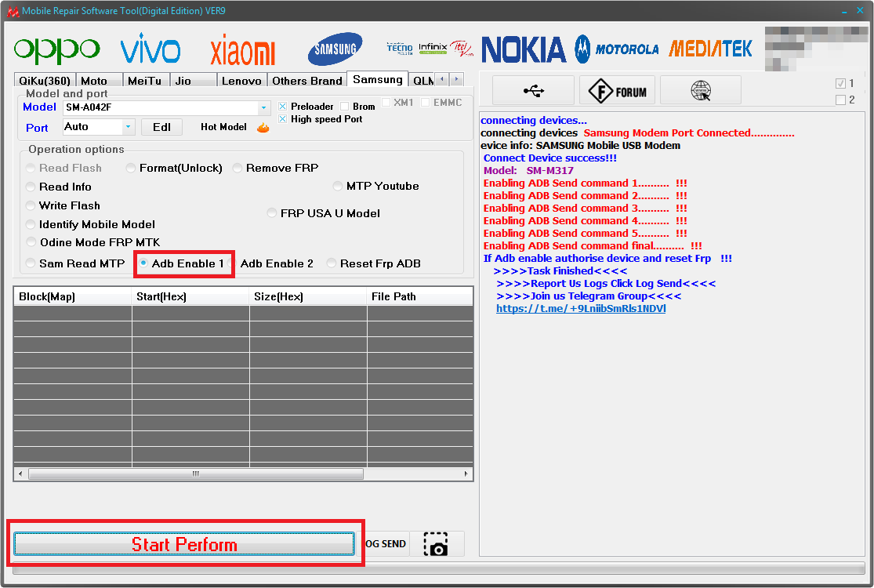Toggle checkbox labeled 2
The image size is (874, 588).
click(840, 100)
